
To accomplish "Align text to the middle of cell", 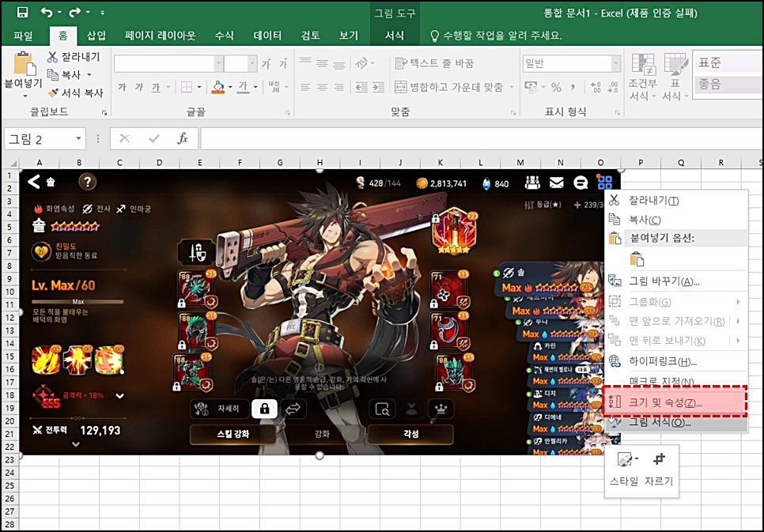I will pos(322,63).
